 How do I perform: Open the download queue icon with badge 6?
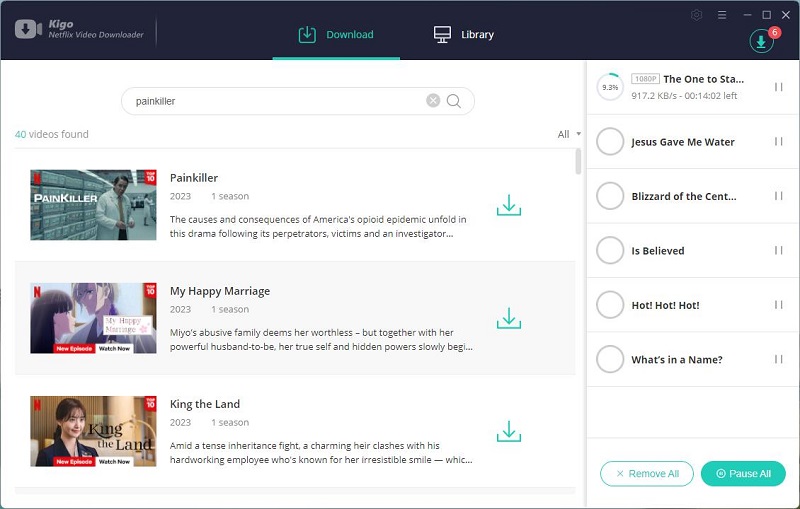[761, 42]
